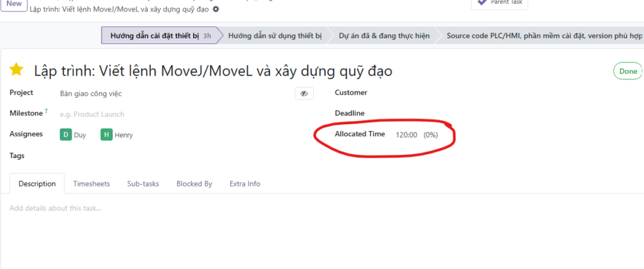Switch to the Timesheets tab

[91, 184]
